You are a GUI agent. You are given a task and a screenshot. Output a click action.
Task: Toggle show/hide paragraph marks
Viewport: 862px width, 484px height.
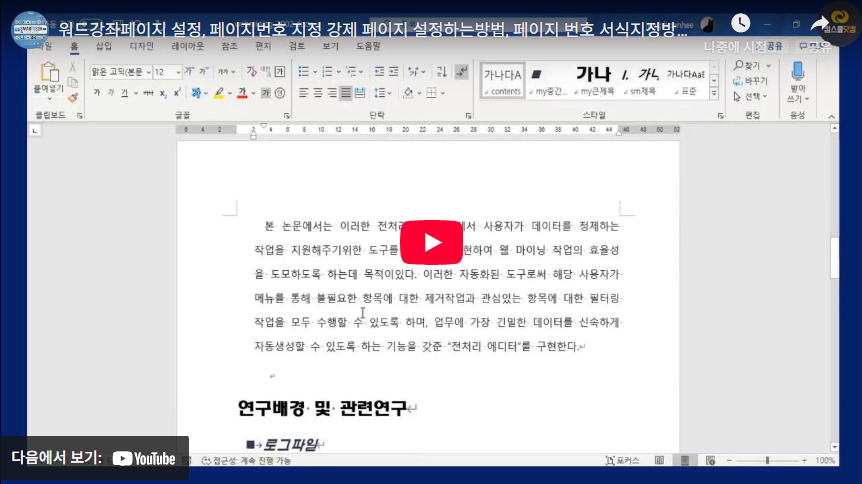(462, 72)
